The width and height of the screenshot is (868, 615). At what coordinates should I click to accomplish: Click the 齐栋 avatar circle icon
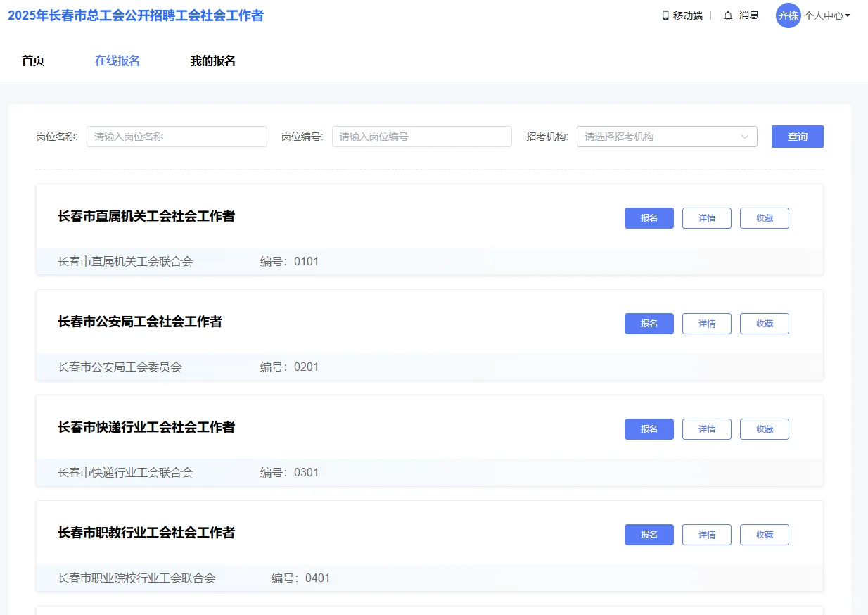[789, 15]
